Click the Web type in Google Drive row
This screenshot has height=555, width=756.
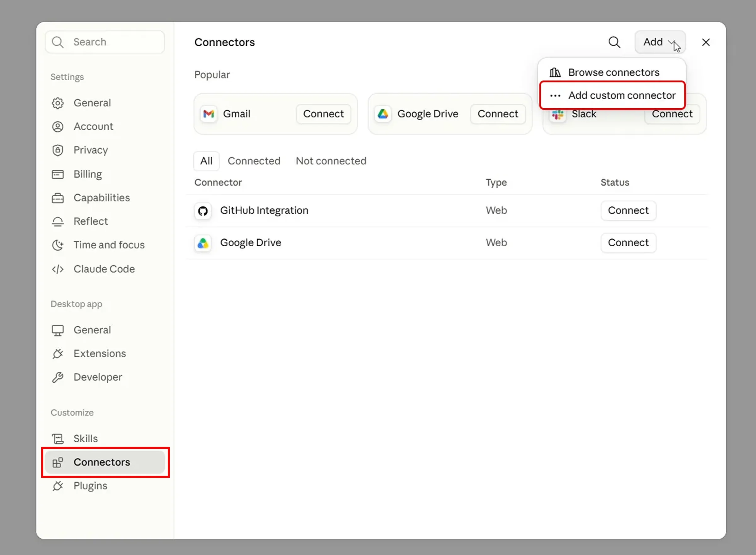[496, 243]
